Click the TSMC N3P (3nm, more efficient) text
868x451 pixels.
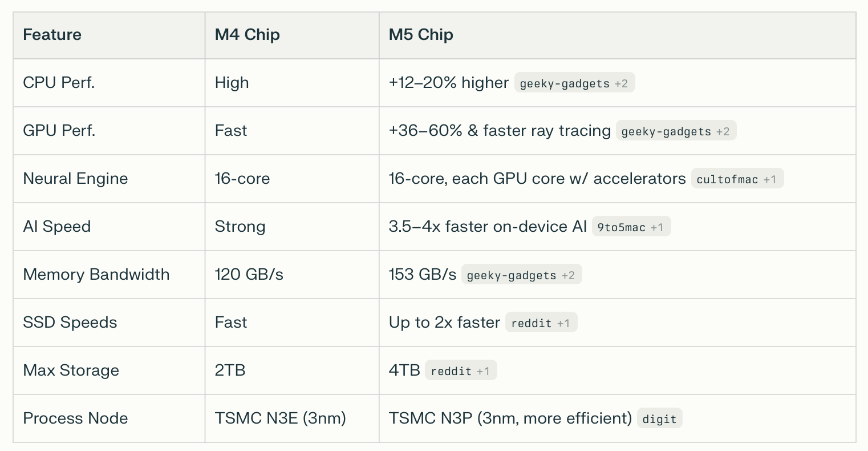click(510, 418)
